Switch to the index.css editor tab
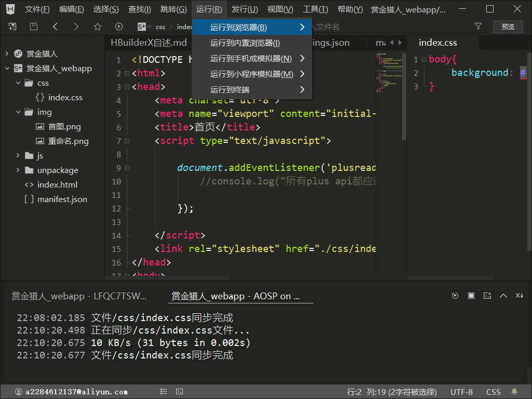Image resolution: width=532 pixels, height=399 pixels. (x=438, y=43)
